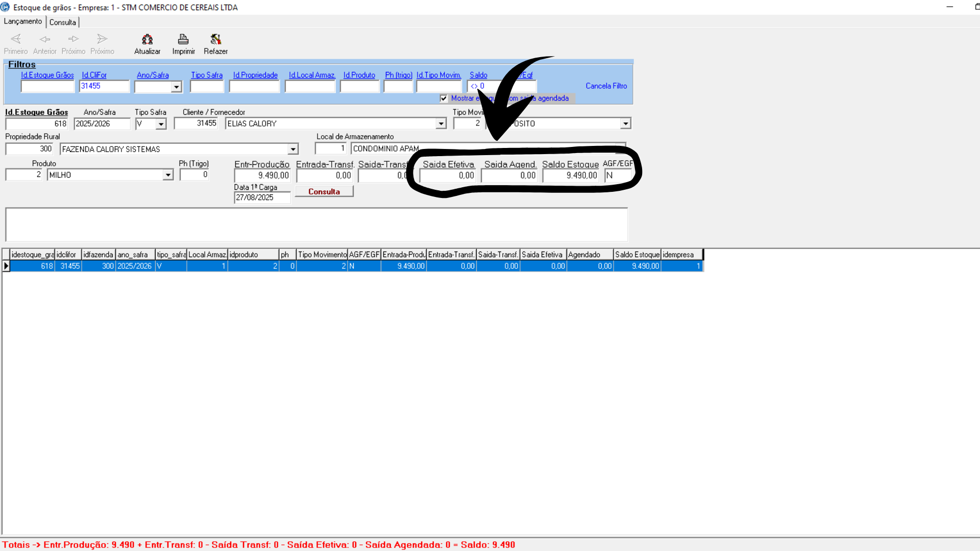Expand the Cliente / Fornecedor combo box
Image resolution: width=980 pixels, height=551 pixels.
[x=441, y=123]
